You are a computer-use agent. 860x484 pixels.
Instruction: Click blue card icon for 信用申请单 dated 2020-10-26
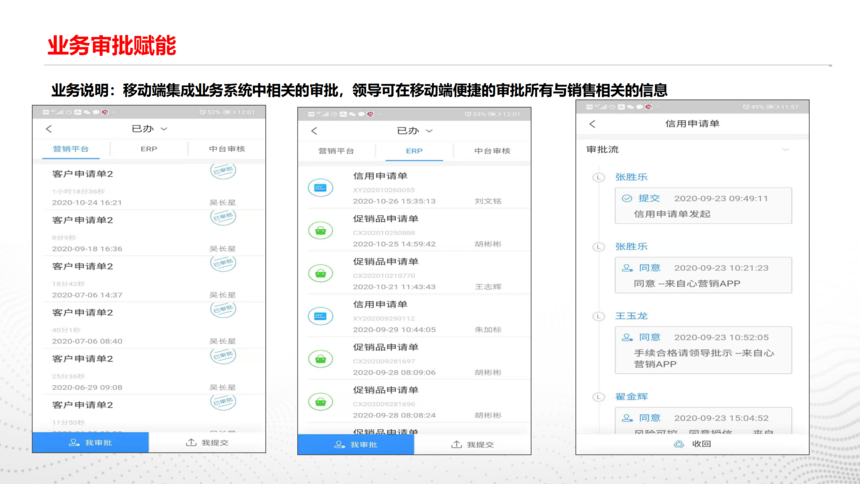pyautogui.click(x=320, y=187)
